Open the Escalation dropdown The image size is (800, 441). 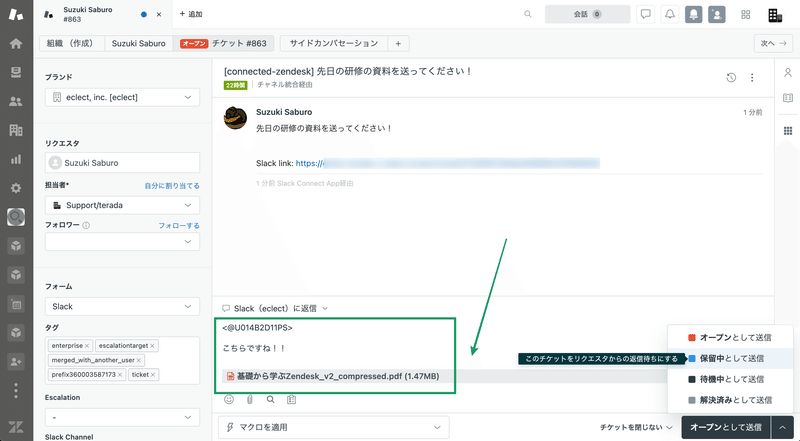122,417
